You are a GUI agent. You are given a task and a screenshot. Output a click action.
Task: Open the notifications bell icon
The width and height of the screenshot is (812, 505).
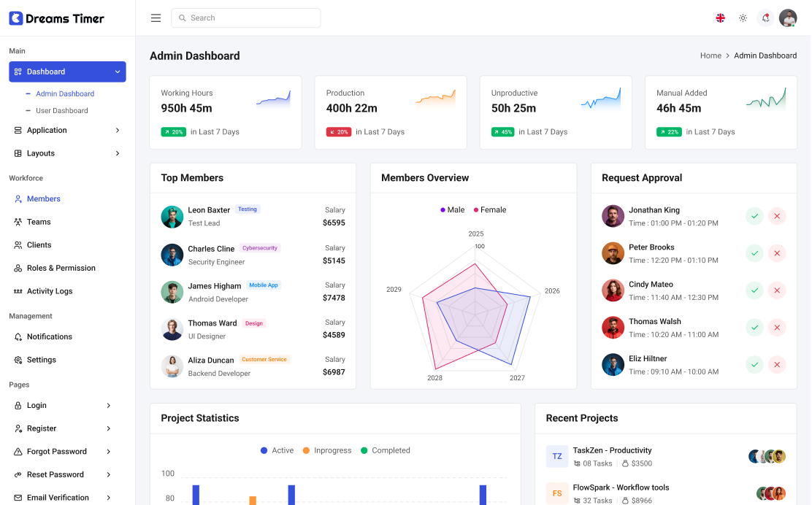(x=765, y=18)
